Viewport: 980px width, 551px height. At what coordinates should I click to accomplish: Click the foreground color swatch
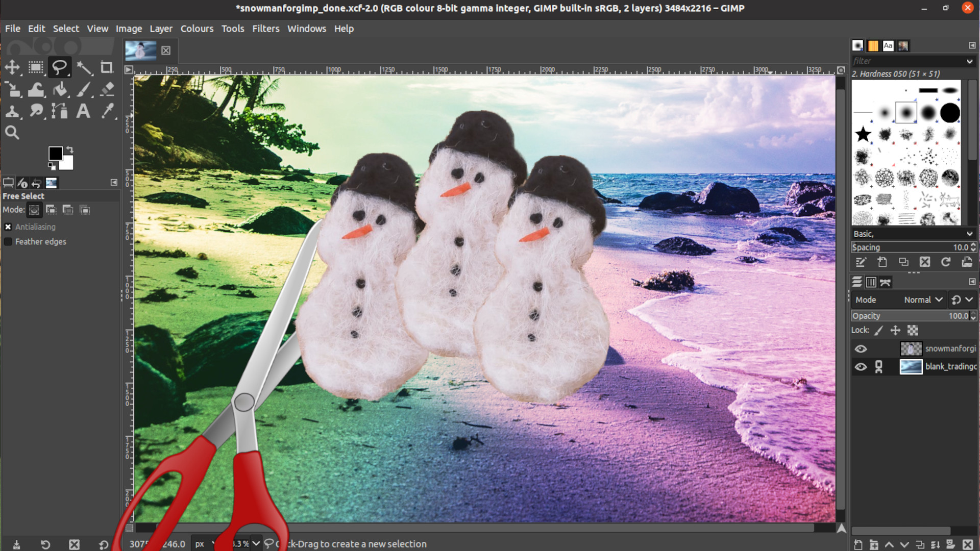coord(55,153)
